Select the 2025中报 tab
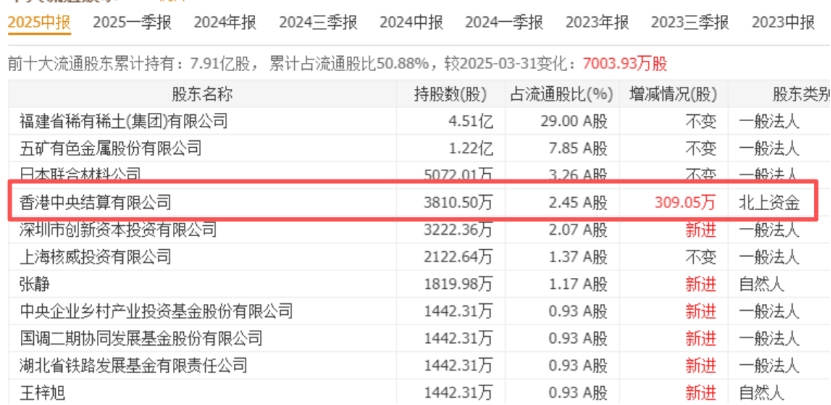831x405 pixels. [39, 23]
